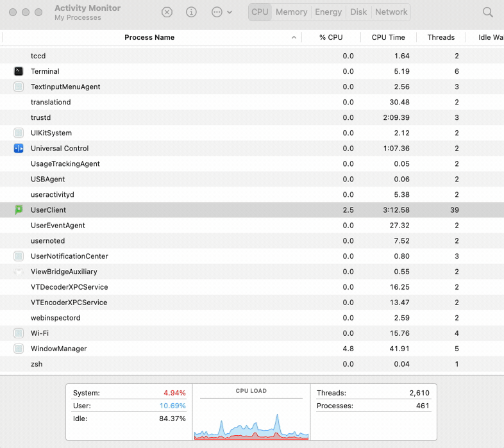This screenshot has width=504, height=448.
Task: Sort by Idle Wake column header
Action: 490,37
